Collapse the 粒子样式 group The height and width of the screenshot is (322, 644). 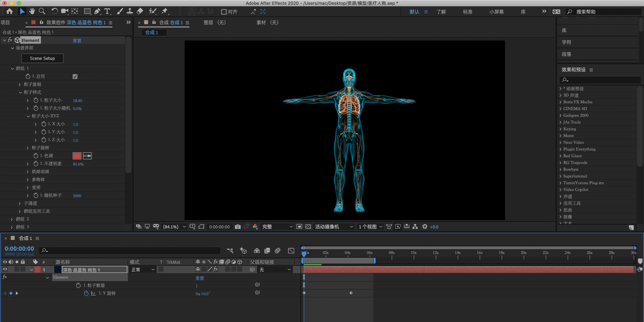20,92
